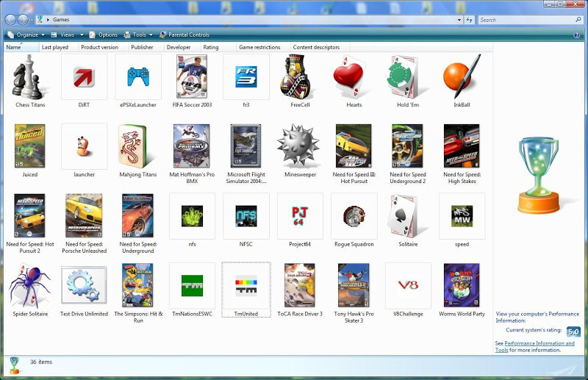Viewport: 588px width, 380px height.
Task: Sort by Publisher column header
Action: pyautogui.click(x=146, y=47)
